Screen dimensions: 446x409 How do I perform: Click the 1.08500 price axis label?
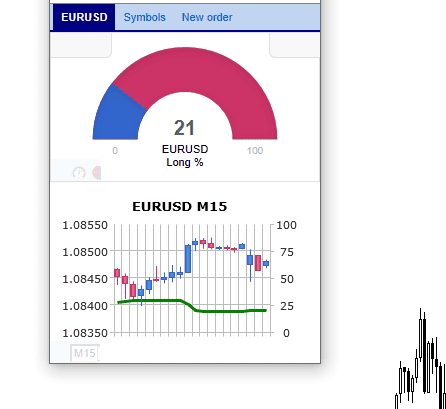point(85,252)
